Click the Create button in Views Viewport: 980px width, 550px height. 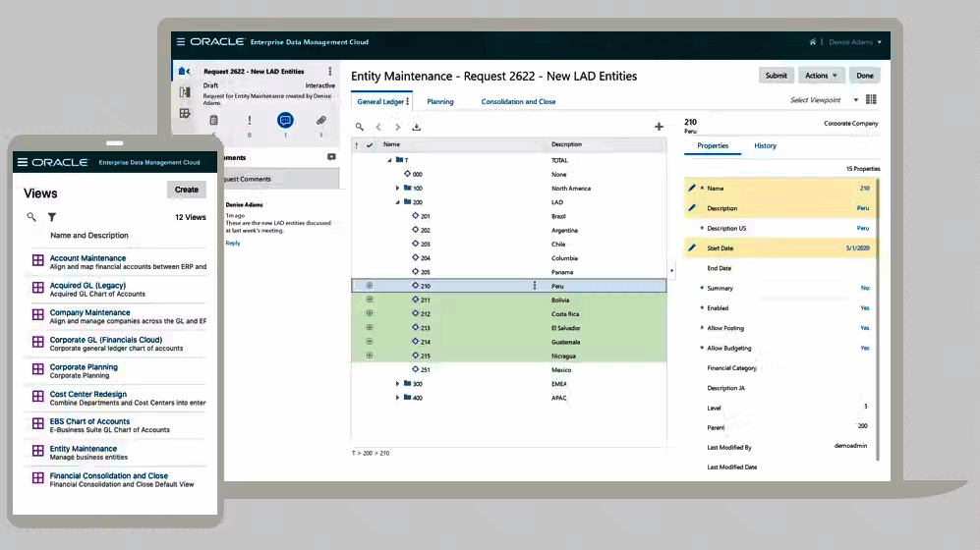point(187,191)
